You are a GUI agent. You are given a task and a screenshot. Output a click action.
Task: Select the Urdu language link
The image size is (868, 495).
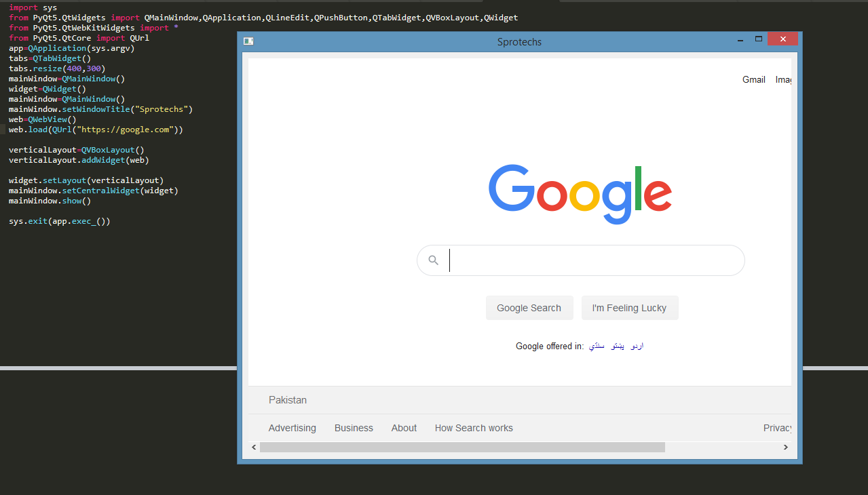[637, 346]
